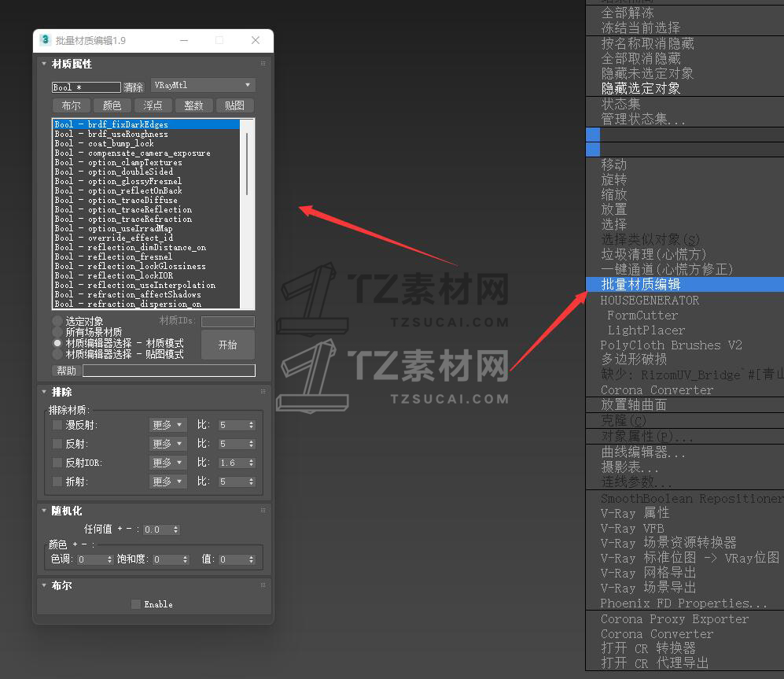Viewport: 784px width, 679px height.
Task: Open the VRayMtl material type dropdown
Action: coord(203,85)
